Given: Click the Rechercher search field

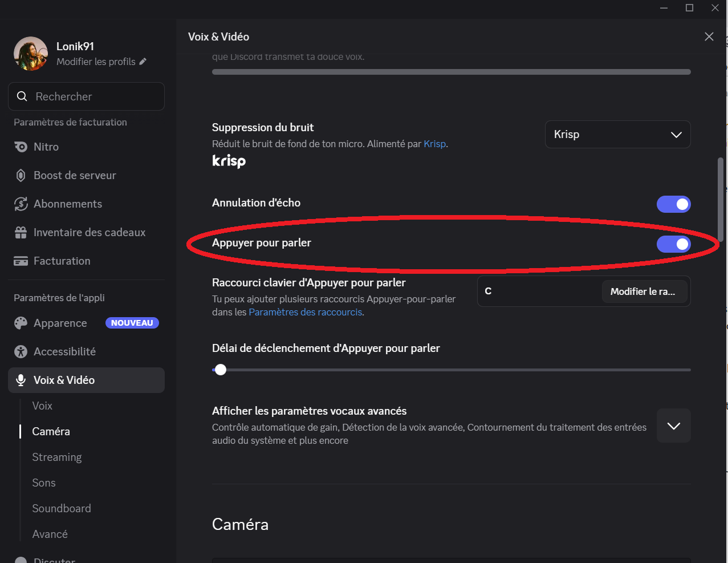Looking at the screenshot, I should point(86,96).
